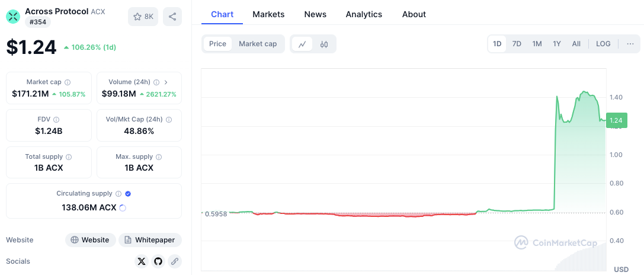Open the GitHub social link

point(158,261)
